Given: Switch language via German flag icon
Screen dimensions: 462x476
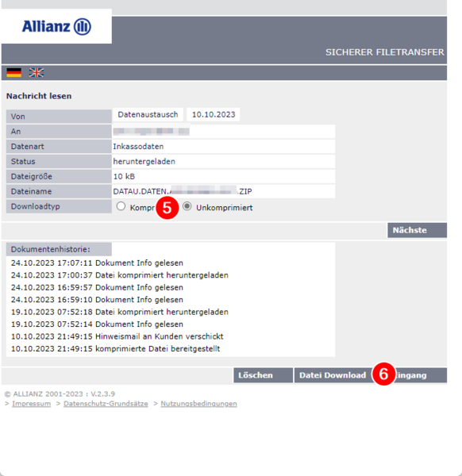Looking at the screenshot, I should (14, 73).
